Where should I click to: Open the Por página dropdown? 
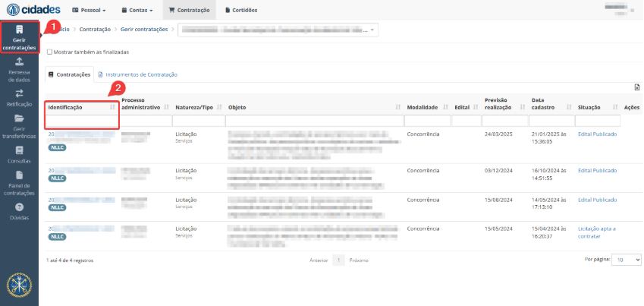(627, 260)
